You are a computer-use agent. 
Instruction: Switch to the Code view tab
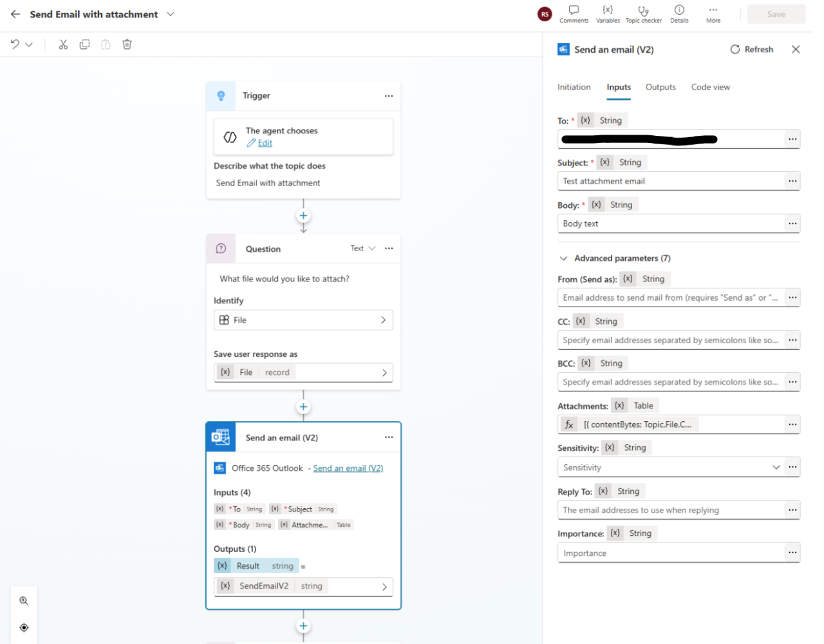[x=710, y=88]
